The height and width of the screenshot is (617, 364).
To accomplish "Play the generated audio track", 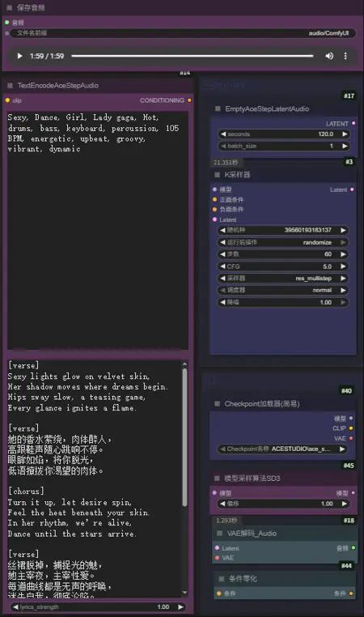I will 19,56.
